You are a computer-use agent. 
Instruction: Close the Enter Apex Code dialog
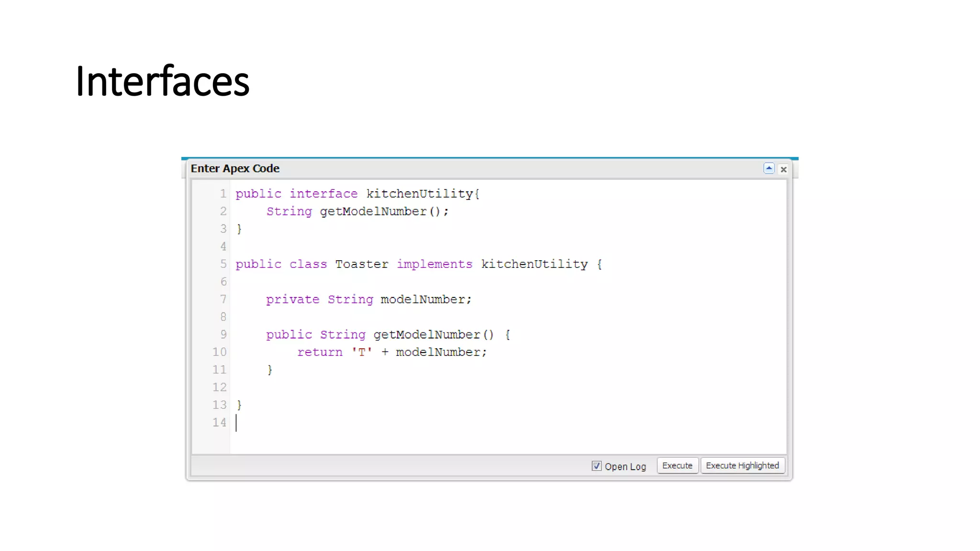(783, 169)
